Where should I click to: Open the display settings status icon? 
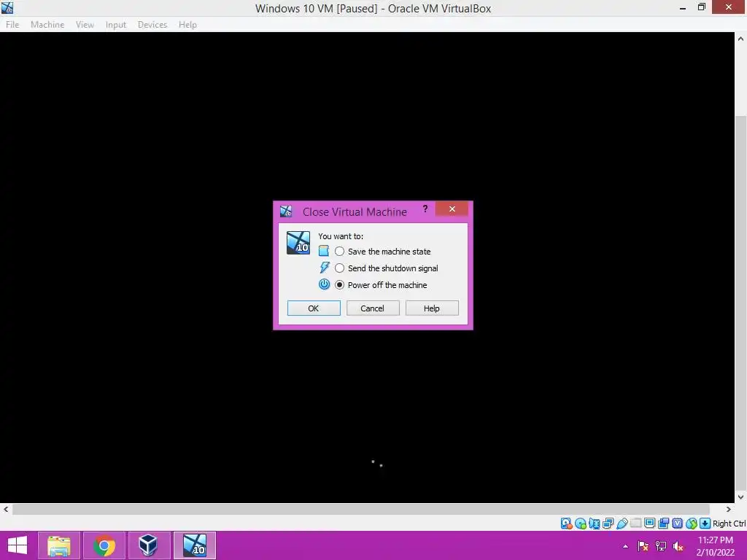[649, 523]
